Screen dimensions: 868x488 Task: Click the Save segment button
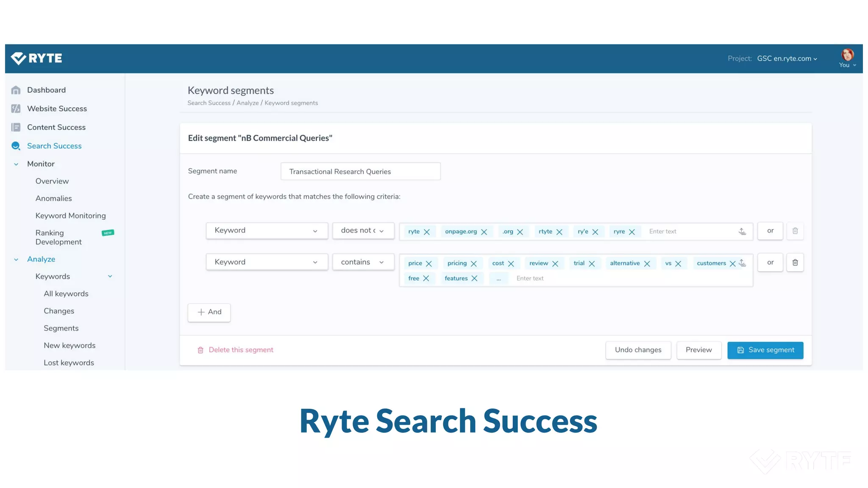(765, 350)
